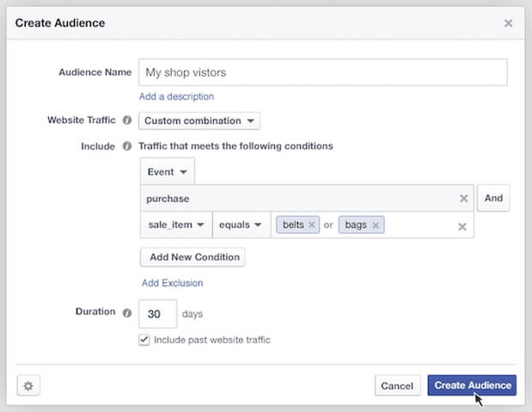Click the Add Exclusion link
The height and width of the screenshot is (412, 532).
[x=172, y=283]
